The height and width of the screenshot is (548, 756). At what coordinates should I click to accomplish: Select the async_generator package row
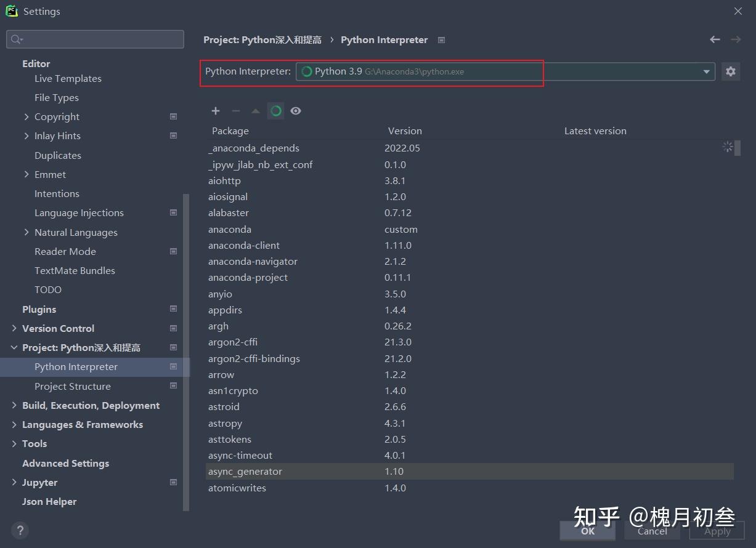(469, 471)
